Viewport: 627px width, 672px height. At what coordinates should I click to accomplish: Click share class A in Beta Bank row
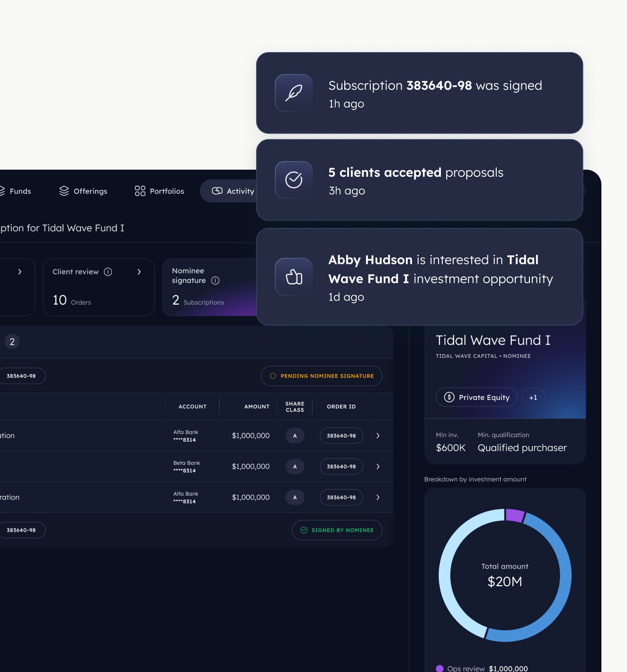click(x=295, y=466)
